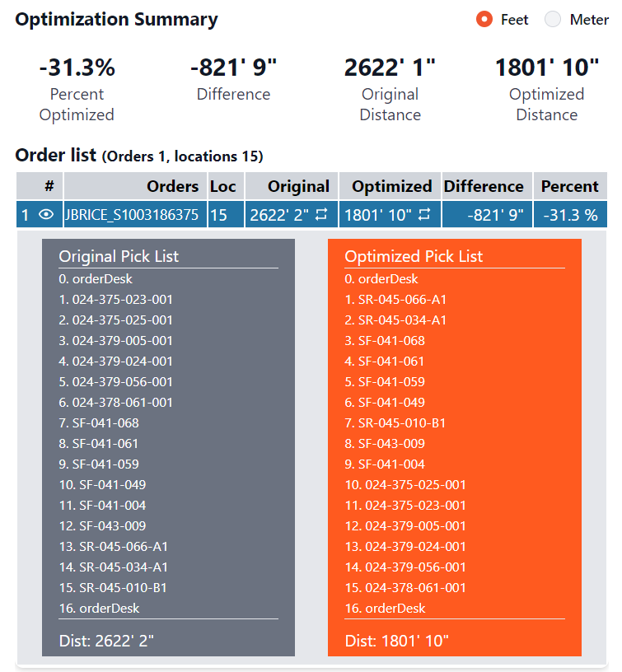This screenshot has width=622, height=672.
Task: Select the Feet radio button
Action: [484, 20]
